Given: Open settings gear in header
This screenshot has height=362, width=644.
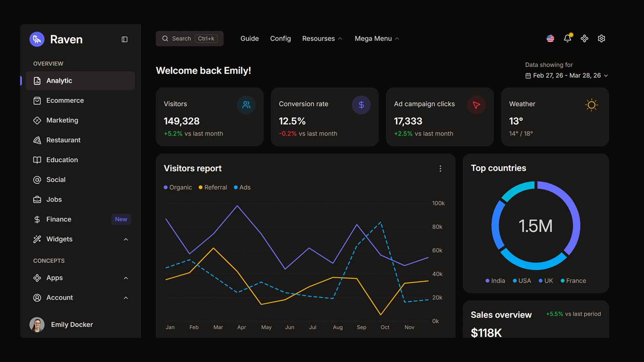Looking at the screenshot, I should click(601, 39).
